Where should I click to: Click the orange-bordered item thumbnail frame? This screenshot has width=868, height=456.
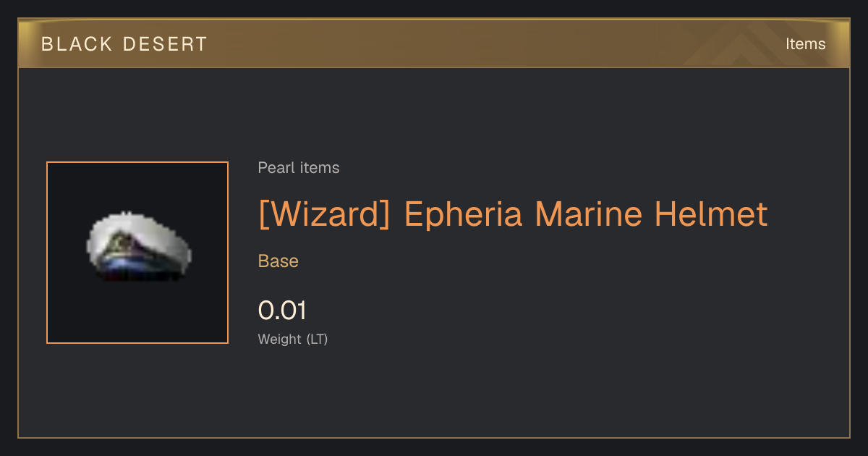[x=137, y=253]
